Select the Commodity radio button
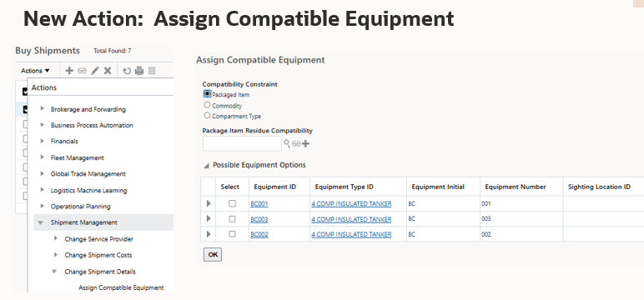 (207, 105)
